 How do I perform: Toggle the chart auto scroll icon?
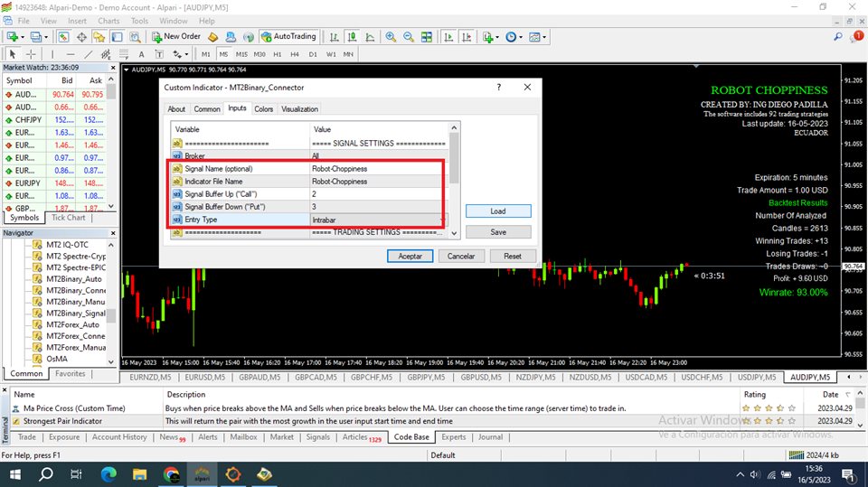(x=448, y=36)
